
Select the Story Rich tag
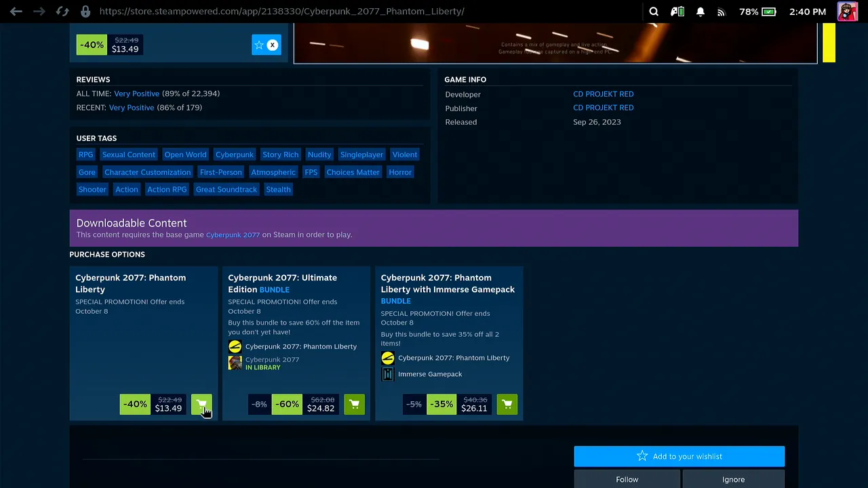coord(280,155)
